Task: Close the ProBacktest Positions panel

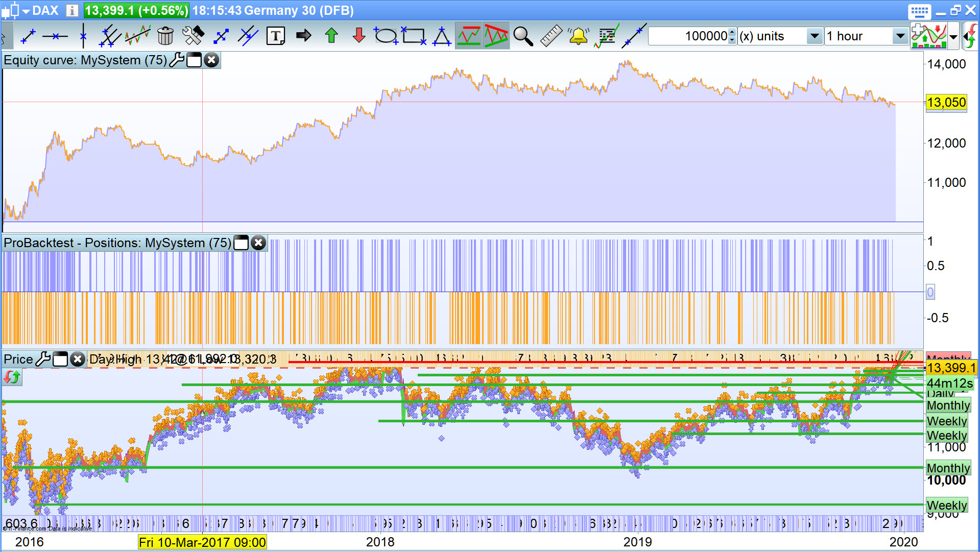Action: coord(258,243)
